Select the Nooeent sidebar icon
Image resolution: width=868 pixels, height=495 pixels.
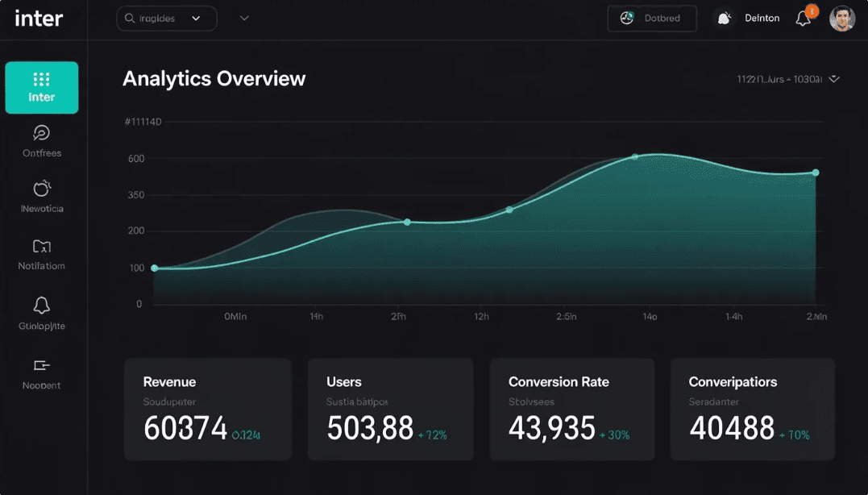click(x=41, y=366)
